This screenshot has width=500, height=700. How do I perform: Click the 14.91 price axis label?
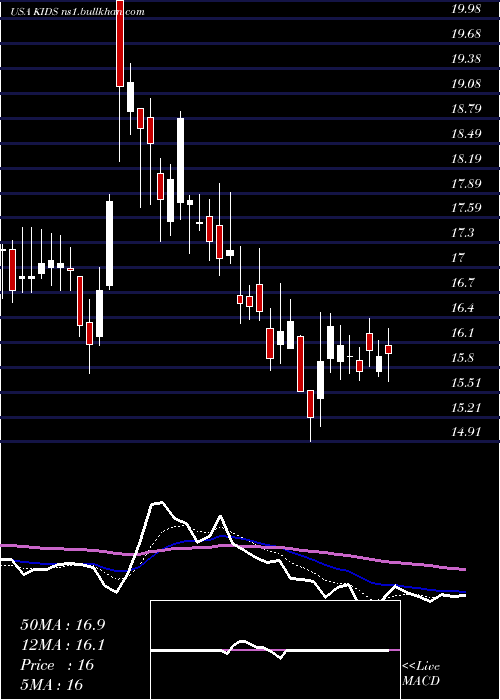coord(466,432)
